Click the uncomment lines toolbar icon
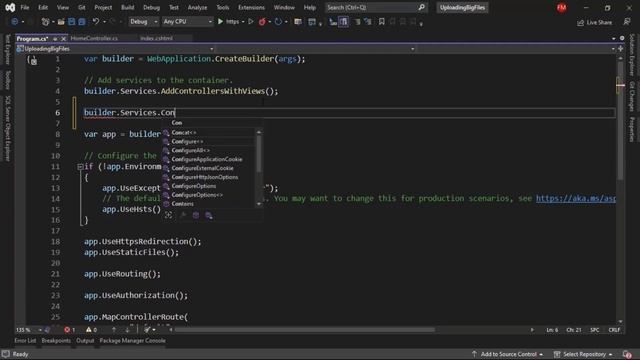 pyautogui.click(x=368, y=22)
